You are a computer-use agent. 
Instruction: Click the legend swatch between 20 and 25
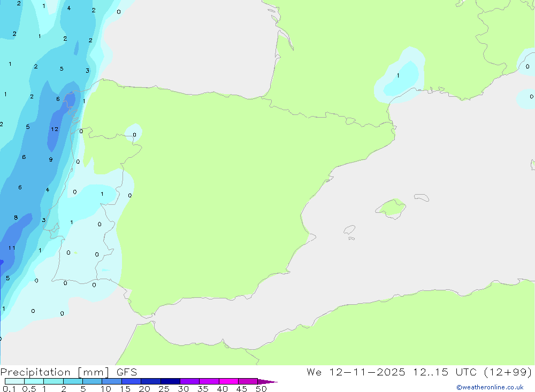[x=150, y=381]
